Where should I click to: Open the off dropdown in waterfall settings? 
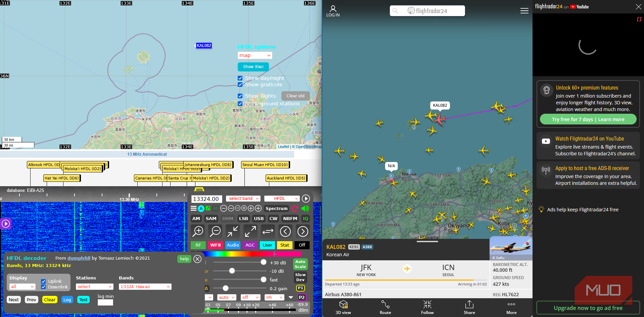250,298
